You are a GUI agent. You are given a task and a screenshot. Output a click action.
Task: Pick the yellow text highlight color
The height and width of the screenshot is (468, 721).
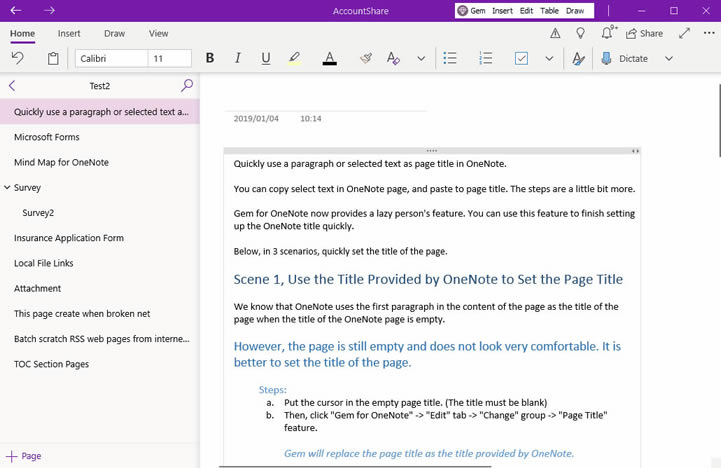click(x=294, y=59)
